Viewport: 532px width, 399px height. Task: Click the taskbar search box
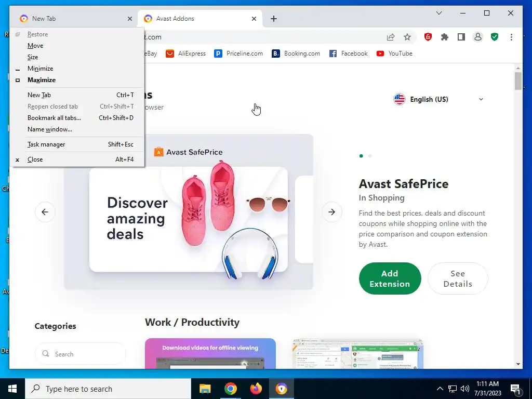108,389
